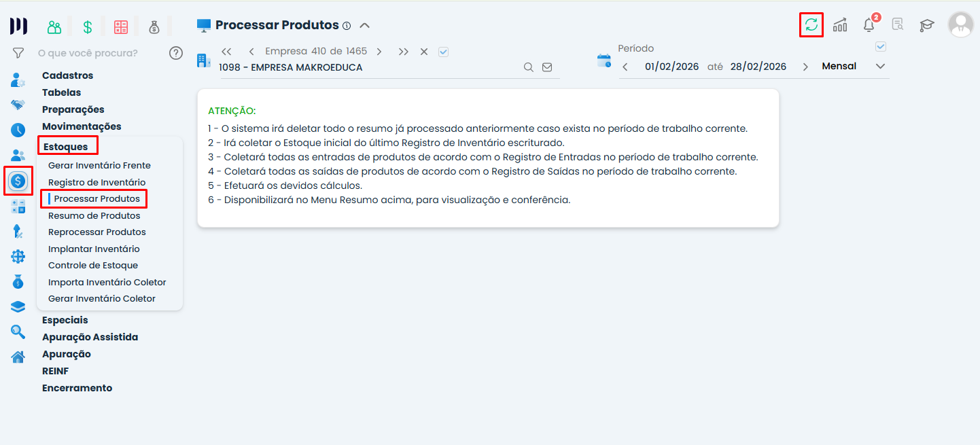The width and height of the screenshot is (980, 445).
Task: Open Reprocessar Produtos
Action: 97,232
